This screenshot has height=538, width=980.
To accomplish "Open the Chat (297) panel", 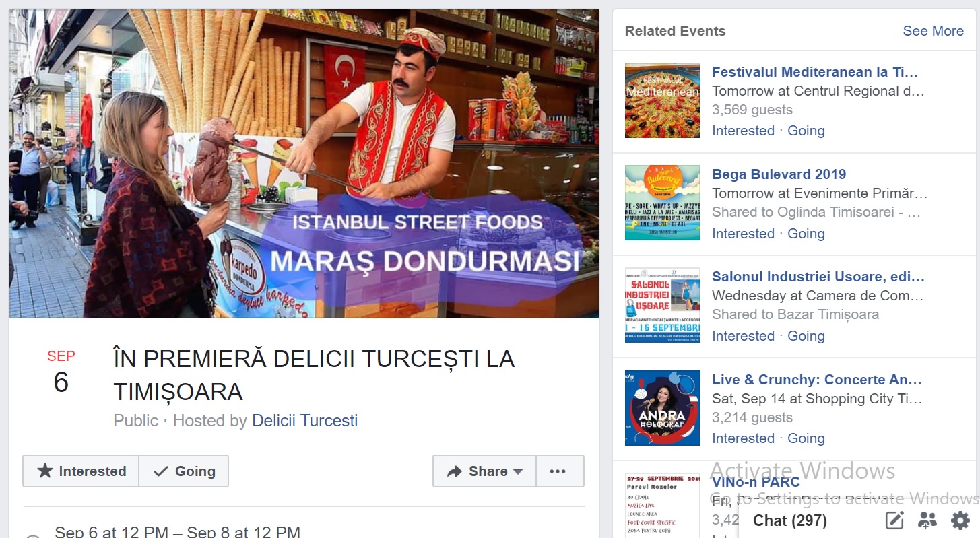I will pos(789,520).
